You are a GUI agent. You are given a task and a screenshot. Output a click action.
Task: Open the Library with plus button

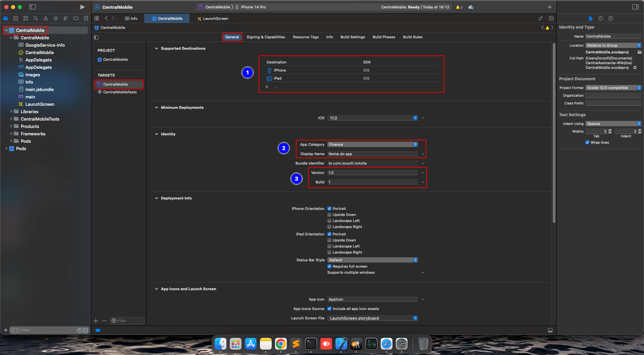click(550, 7)
